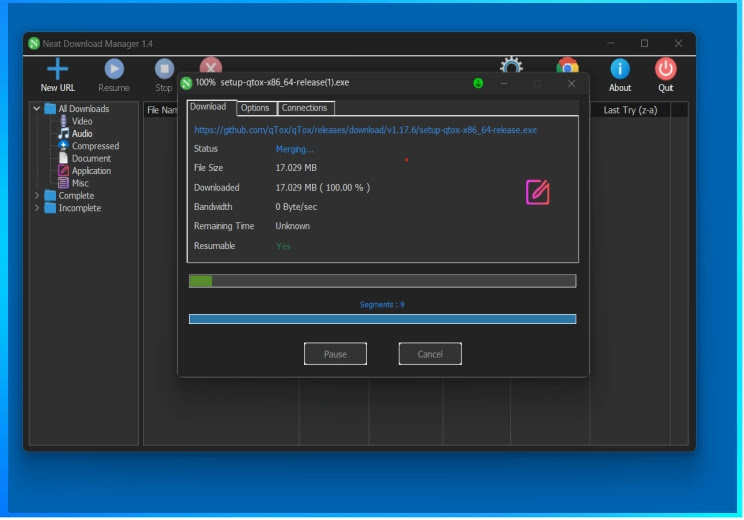Select the Document page icon
Image resolution: width=744 pixels, height=520 pixels.
tap(63, 158)
